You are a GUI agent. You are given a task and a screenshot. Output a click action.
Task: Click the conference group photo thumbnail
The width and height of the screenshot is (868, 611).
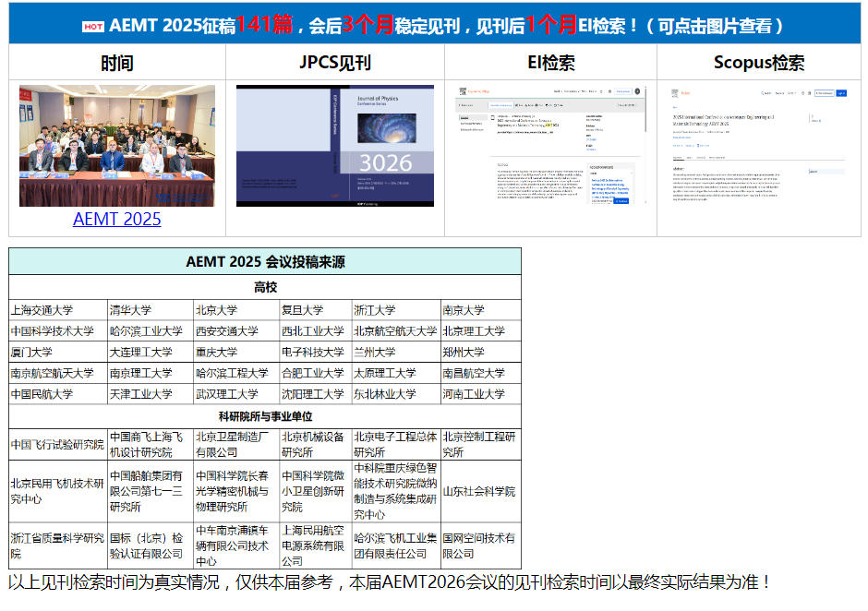116,146
